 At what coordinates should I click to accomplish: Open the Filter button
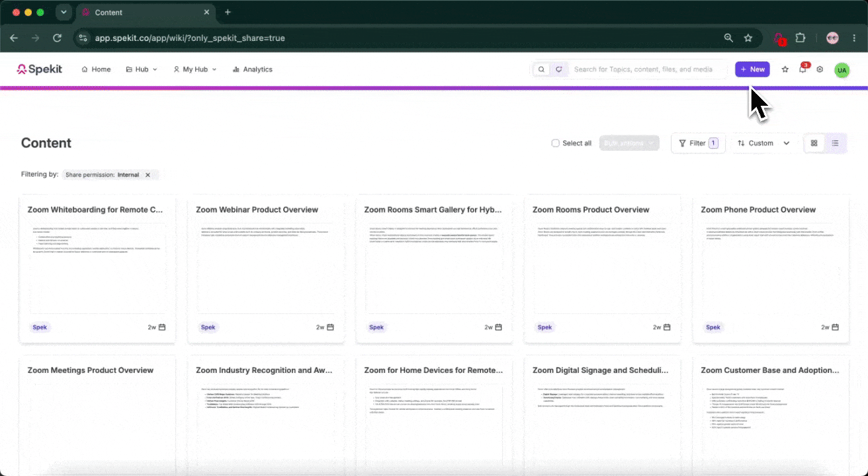click(698, 143)
